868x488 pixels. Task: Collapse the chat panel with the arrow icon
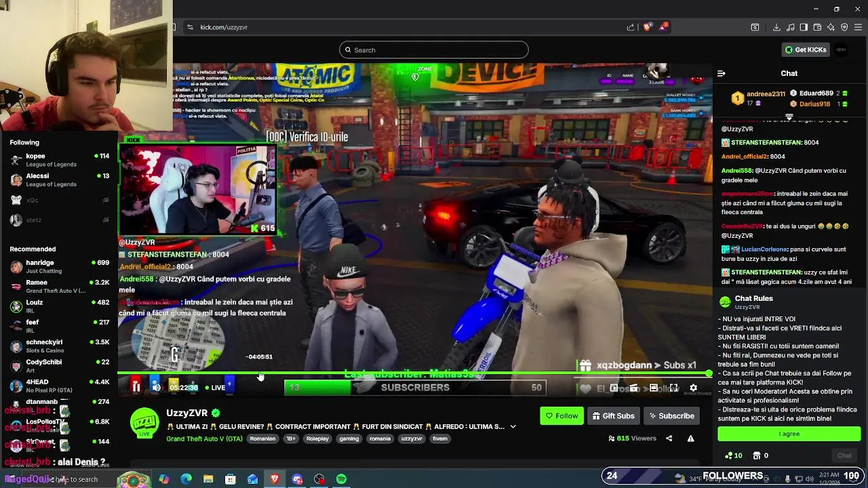(x=722, y=73)
